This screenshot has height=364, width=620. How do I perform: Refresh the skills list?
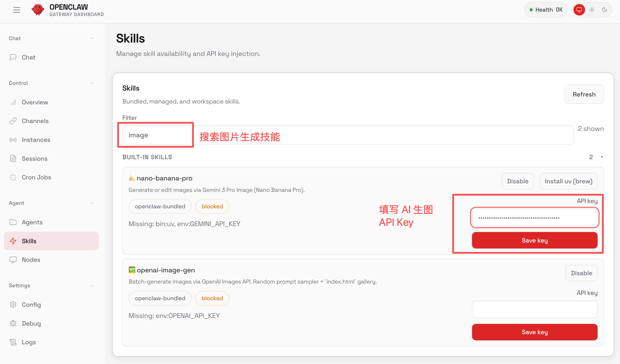coord(584,94)
